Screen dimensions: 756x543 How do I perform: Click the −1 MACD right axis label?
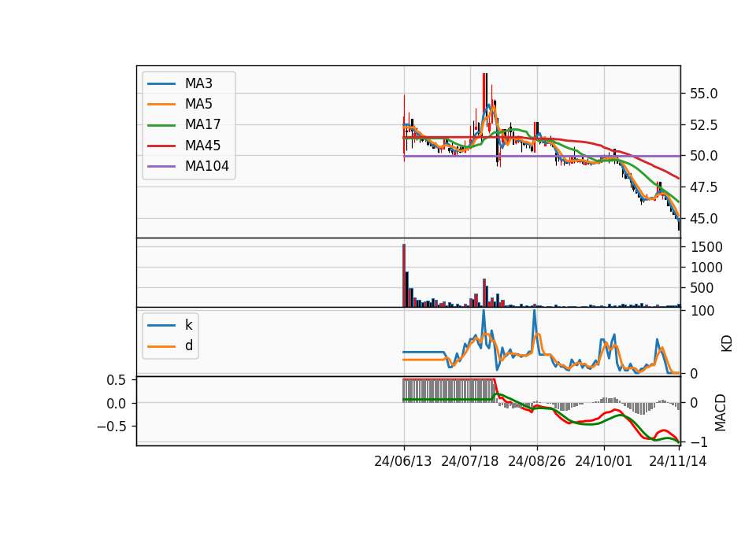[x=699, y=442]
